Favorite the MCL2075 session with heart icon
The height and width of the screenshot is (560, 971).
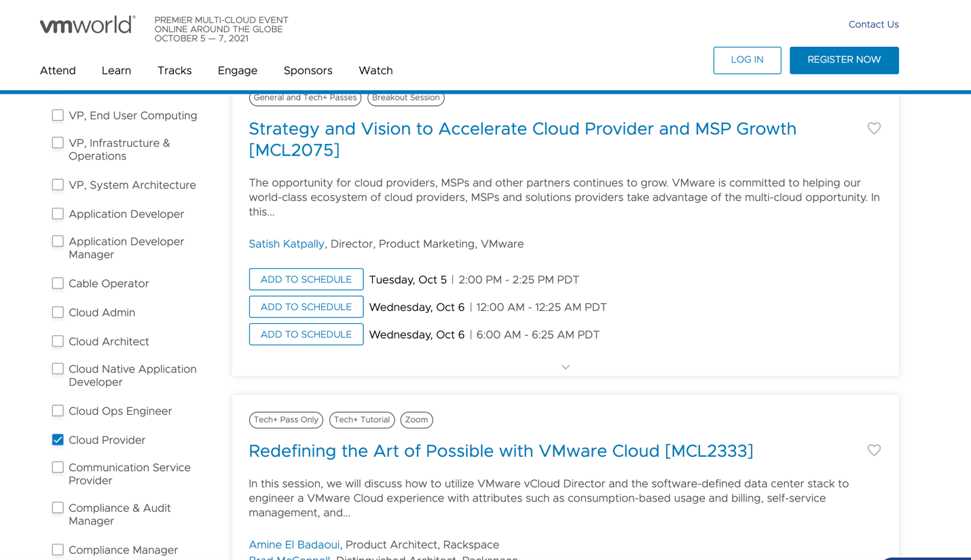(x=874, y=128)
